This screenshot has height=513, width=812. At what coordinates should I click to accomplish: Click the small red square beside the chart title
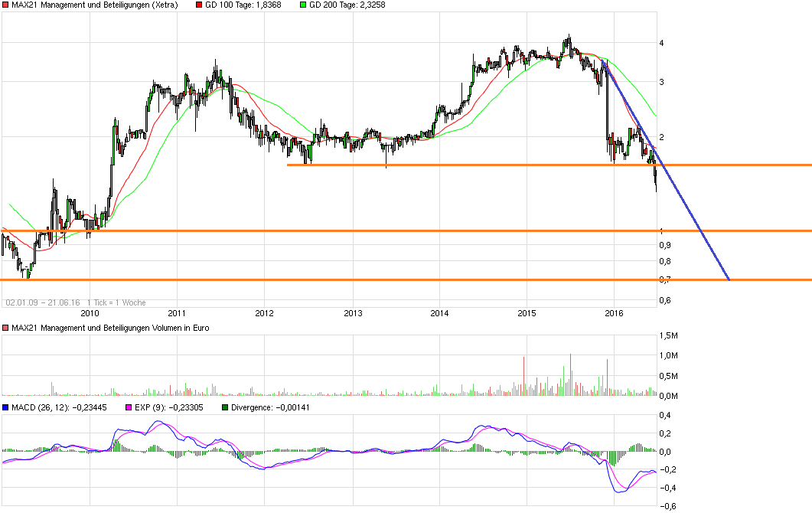point(5,5)
